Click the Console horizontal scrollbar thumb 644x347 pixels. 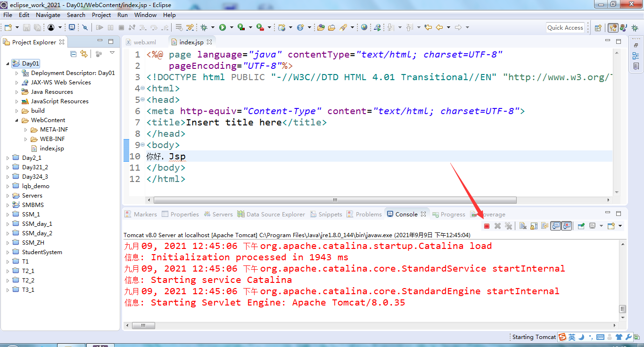point(144,325)
